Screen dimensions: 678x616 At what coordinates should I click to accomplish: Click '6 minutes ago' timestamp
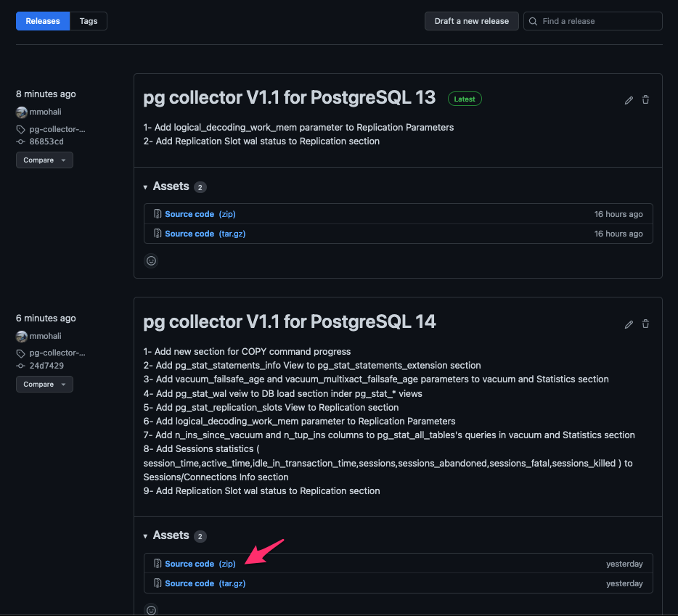pyautogui.click(x=46, y=319)
